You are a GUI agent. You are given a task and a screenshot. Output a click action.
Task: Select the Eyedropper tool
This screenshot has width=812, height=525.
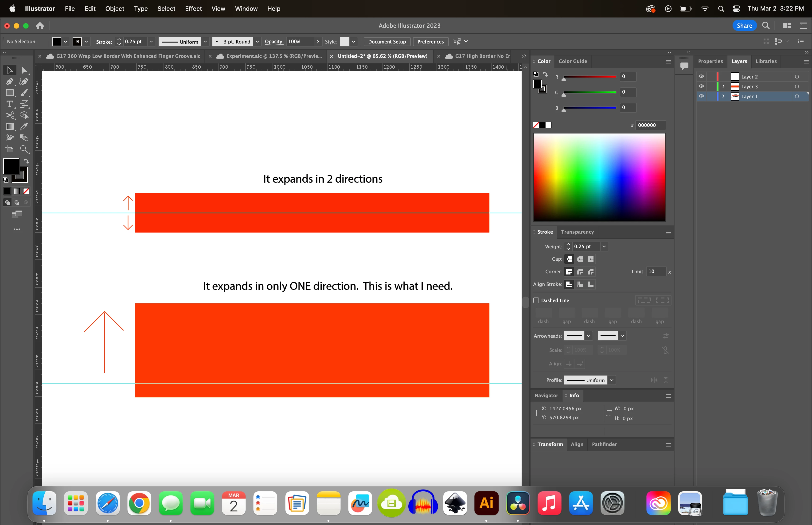point(24,126)
